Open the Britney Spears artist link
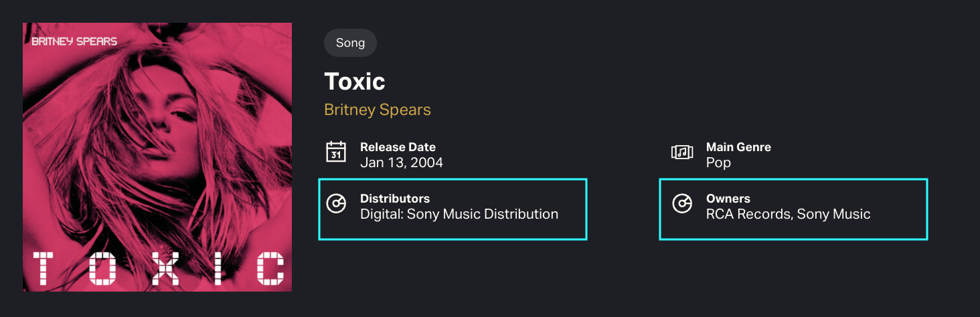Screen dimensions: 980x317 [x=378, y=110]
